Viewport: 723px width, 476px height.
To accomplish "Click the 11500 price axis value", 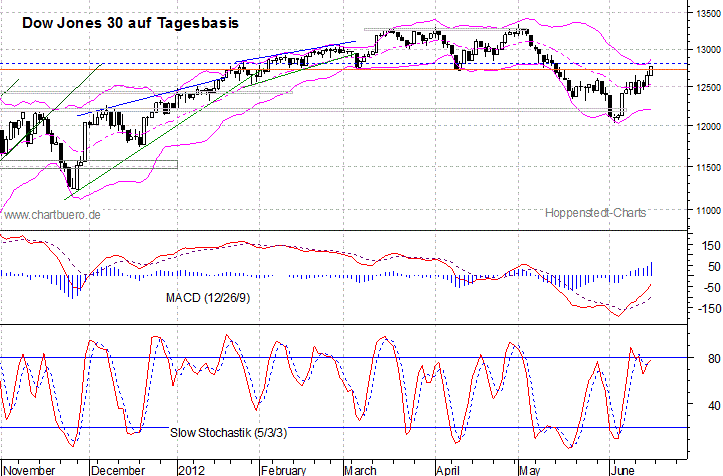I will click(x=708, y=167).
